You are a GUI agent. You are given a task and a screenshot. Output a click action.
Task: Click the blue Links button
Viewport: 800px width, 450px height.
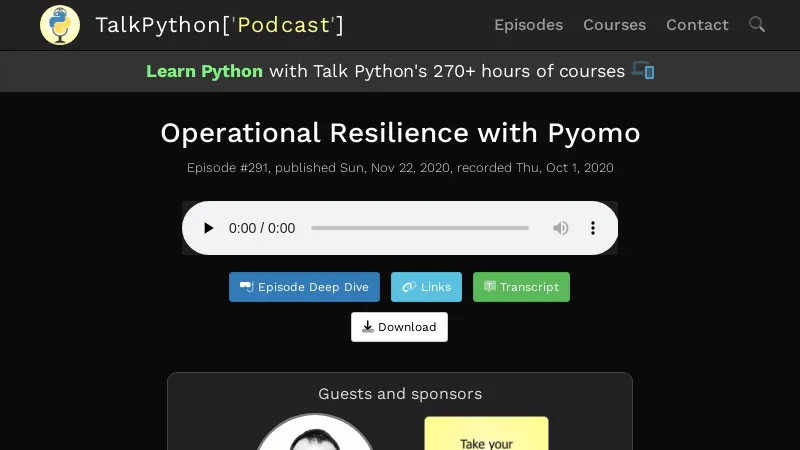pos(426,287)
